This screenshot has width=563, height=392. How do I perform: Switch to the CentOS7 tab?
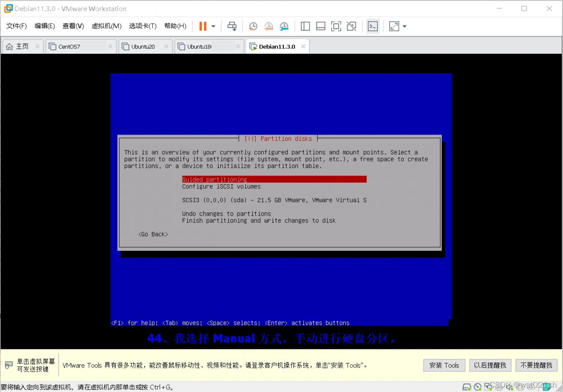click(x=81, y=46)
